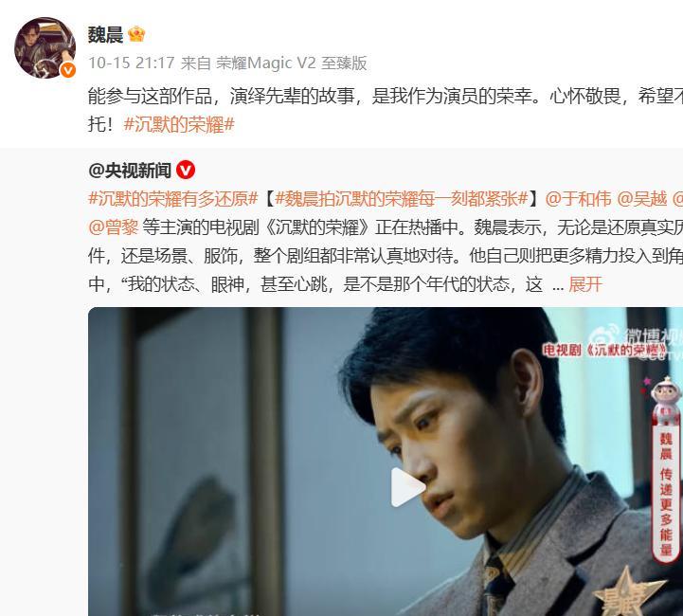Visit the @于和伟 mention
The height and width of the screenshot is (616, 683).
[578, 199]
